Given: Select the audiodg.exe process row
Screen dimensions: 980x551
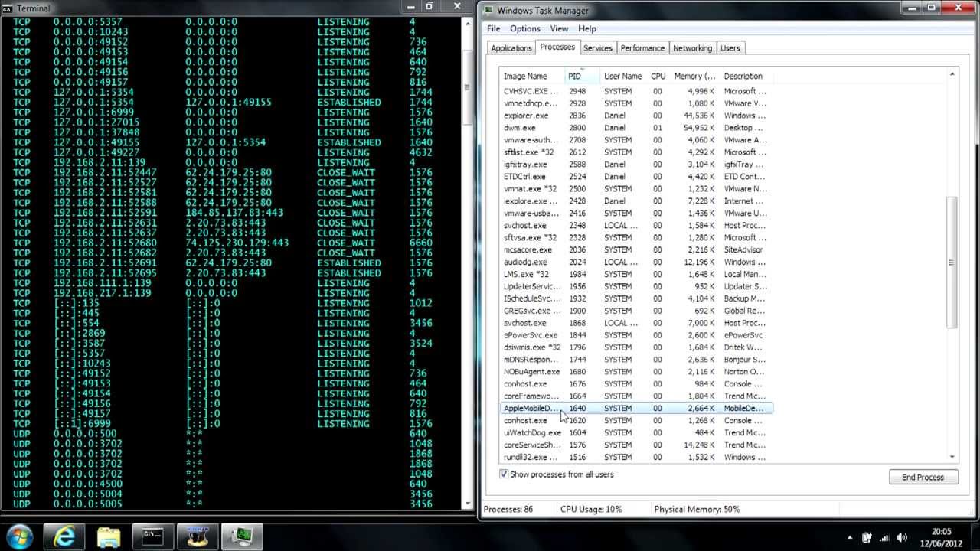Looking at the screenshot, I should click(636, 262).
